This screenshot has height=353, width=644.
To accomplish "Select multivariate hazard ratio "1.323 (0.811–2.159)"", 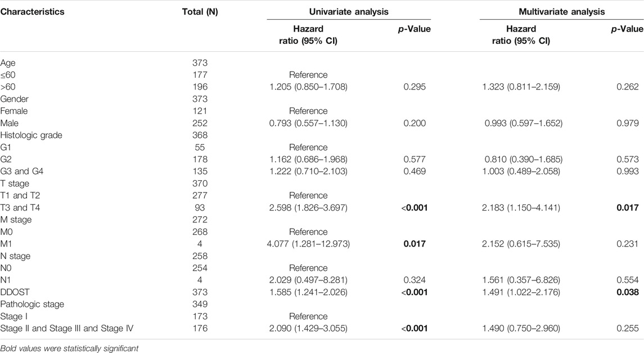I will [x=521, y=87].
